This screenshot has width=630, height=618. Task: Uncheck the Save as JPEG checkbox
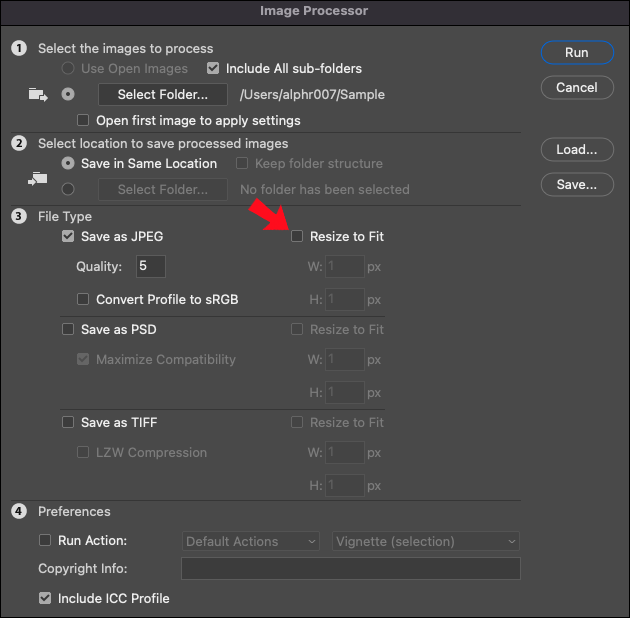click(68, 237)
